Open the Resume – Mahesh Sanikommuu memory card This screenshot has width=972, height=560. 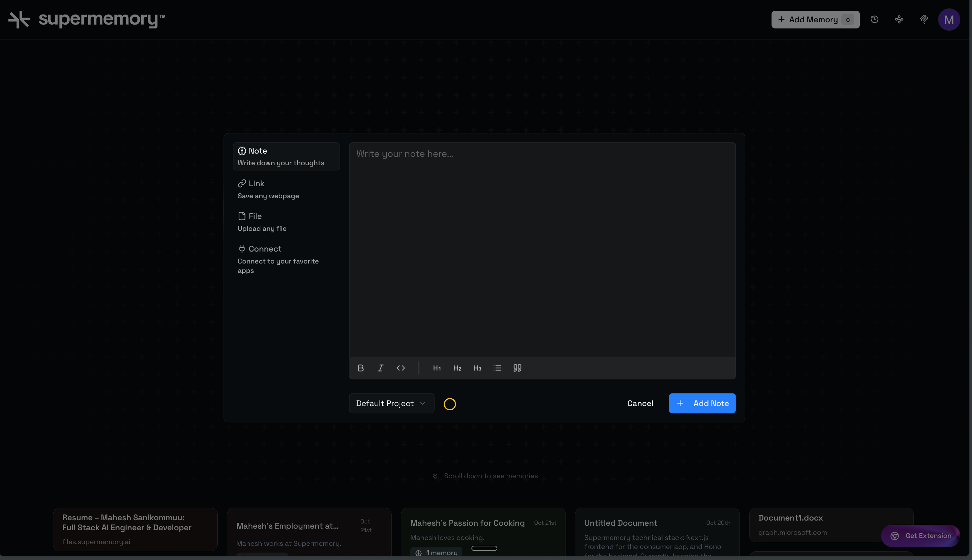coord(135,529)
